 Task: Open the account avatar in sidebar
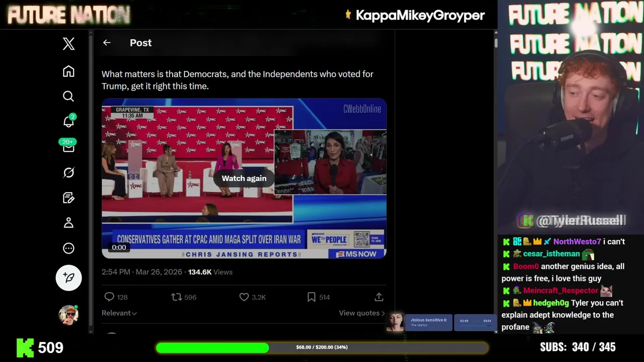(68, 315)
